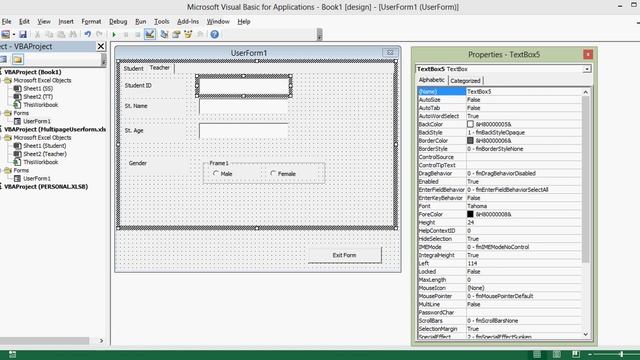The image size is (640, 360).
Task: Select Sheet2 (Teacher) in project tree
Action: (45, 154)
